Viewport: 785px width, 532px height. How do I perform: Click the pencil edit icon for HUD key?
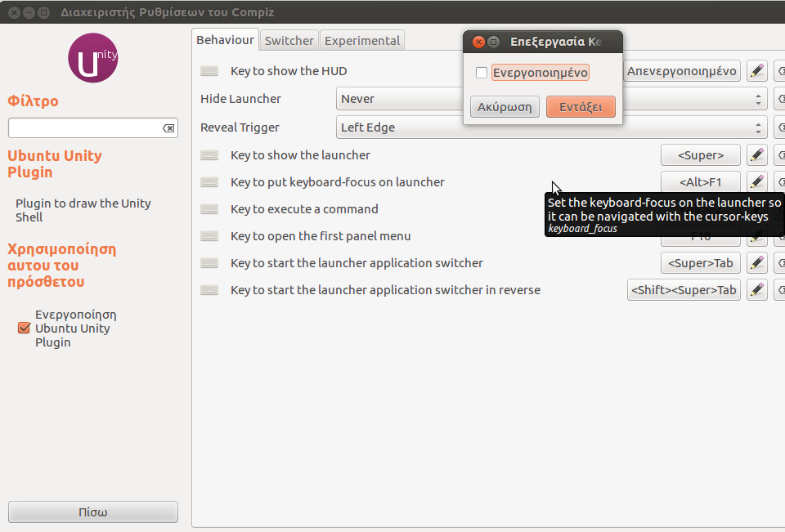[757, 71]
